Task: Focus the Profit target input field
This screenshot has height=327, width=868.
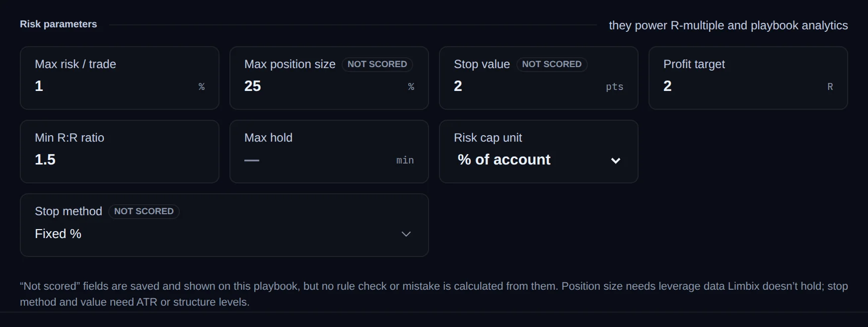Action: coord(743,86)
